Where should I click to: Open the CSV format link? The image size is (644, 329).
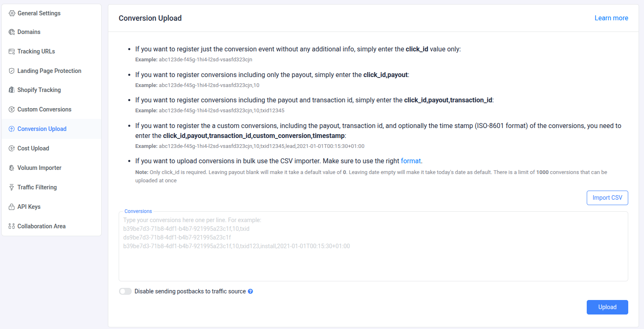pyautogui.click(x=411, y=161)
